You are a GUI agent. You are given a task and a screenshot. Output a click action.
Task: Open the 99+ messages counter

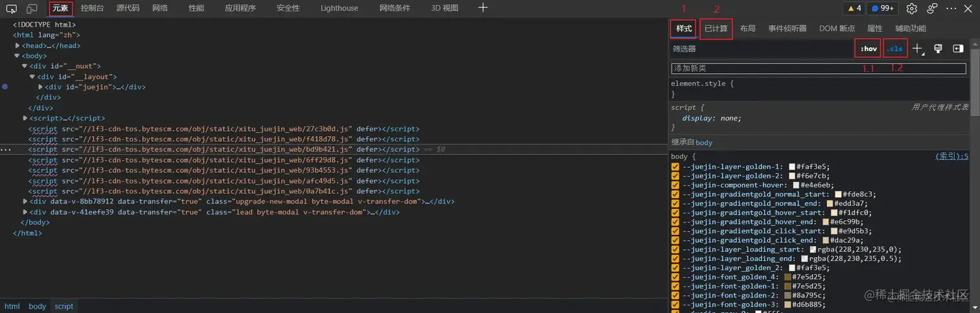(882, 8)
